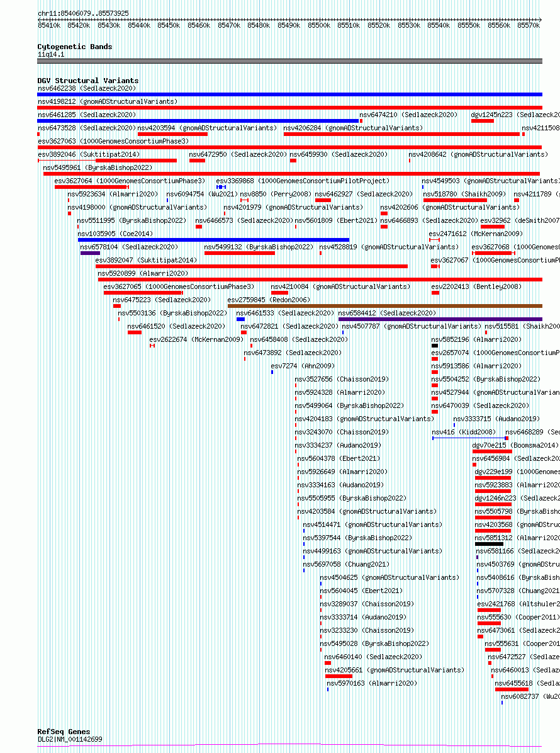Select nsv5495961 (ByrskaBishop2022) label
Viewport: 560px width, 753px height.
[x=98, y=167]
